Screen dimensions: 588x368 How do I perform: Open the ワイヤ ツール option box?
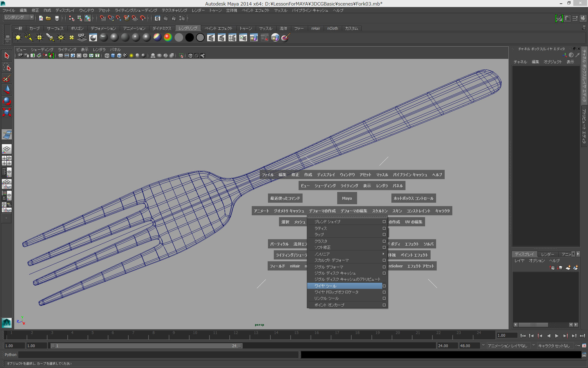coord(384,286)
